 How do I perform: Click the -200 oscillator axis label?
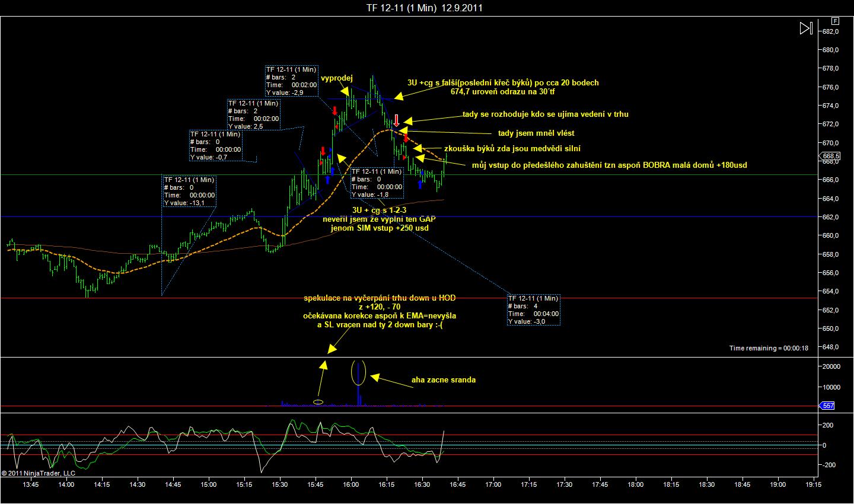click(829, 465)
